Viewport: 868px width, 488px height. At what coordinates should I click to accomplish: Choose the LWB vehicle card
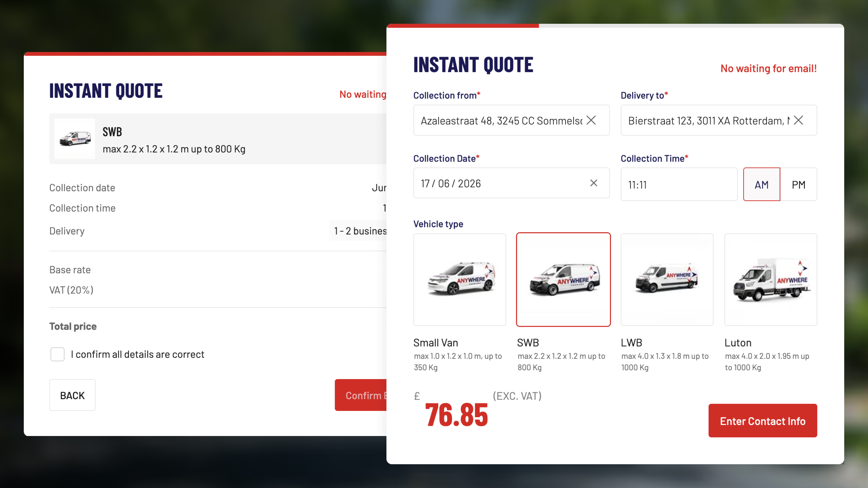(x=667, y=280)
